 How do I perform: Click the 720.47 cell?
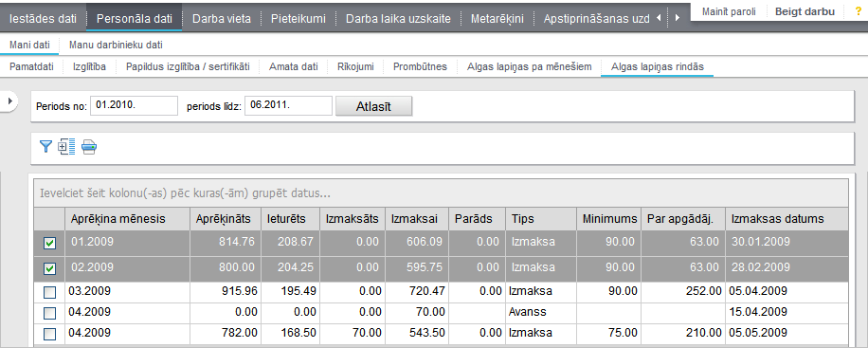click(416, 291)
